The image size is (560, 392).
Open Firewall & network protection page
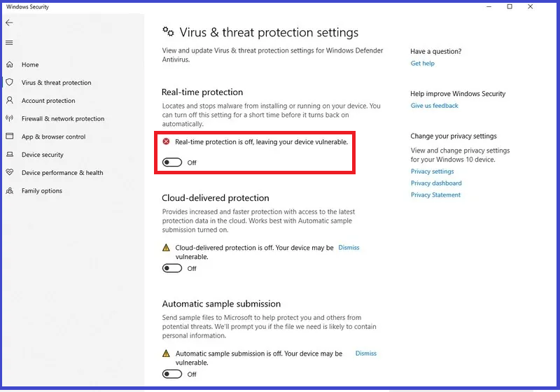pyautogui.click(x=63, y=119)
